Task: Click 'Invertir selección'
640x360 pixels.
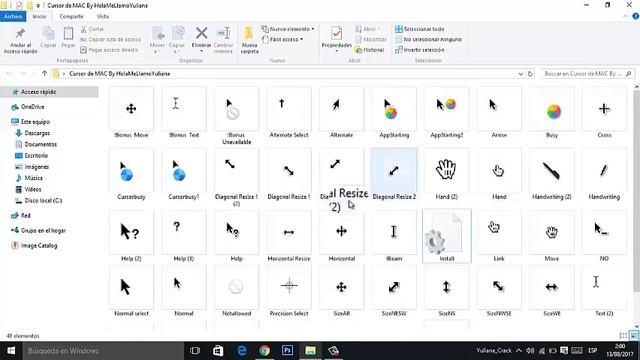Action: pos(420,50)
